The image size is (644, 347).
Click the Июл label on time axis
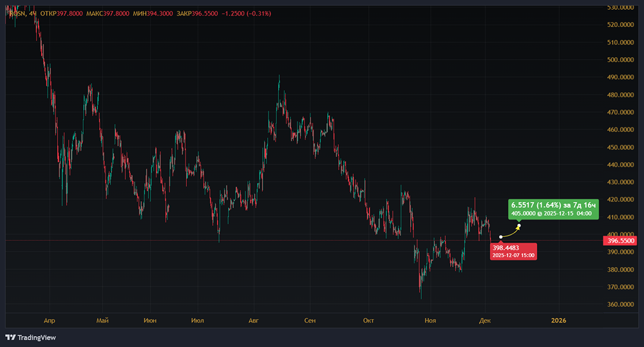pos(198,321)
